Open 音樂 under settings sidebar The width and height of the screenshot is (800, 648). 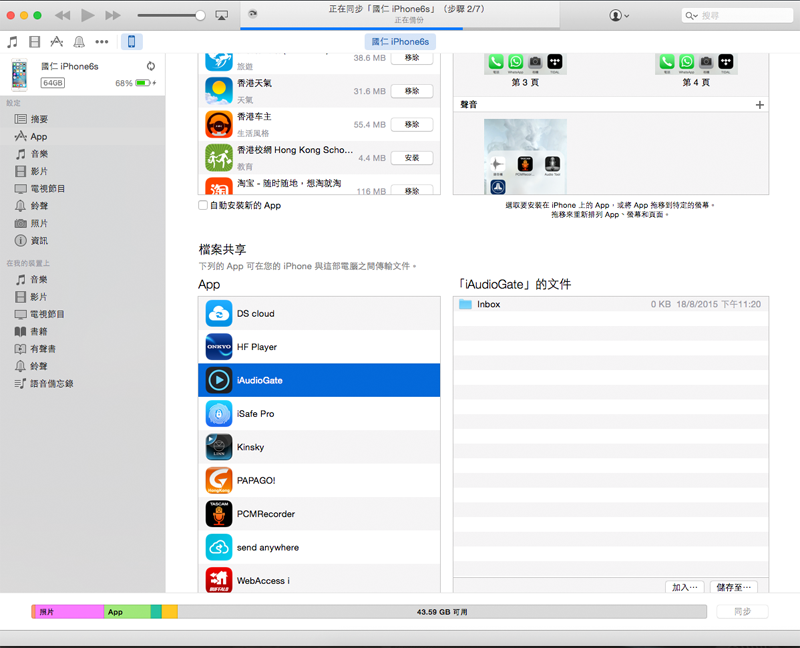[83, 154]
